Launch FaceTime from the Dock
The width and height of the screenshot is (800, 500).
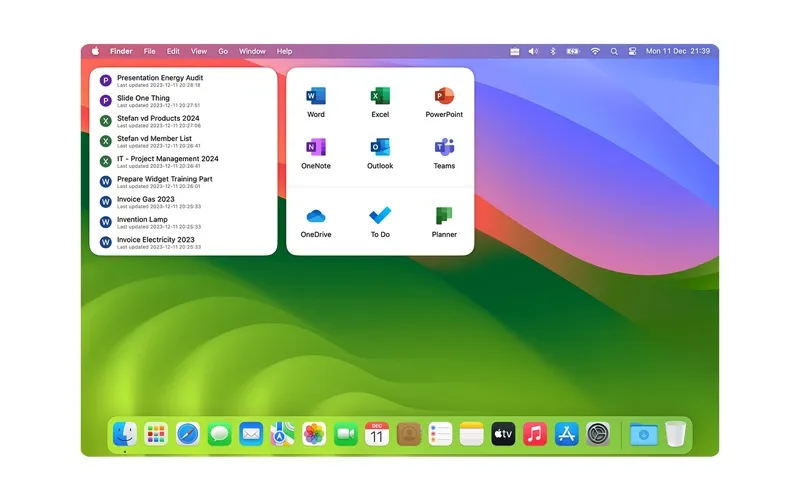(x=345, y=434)
